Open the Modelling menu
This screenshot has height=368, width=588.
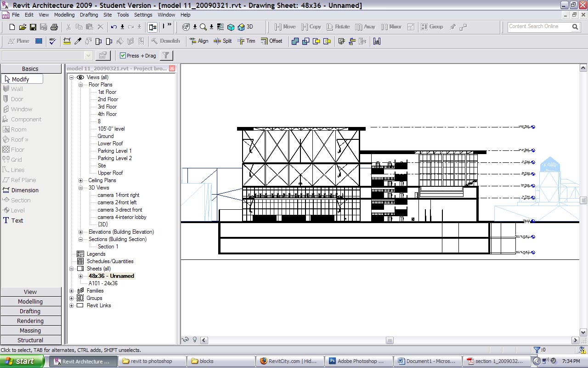coord(64,15)
